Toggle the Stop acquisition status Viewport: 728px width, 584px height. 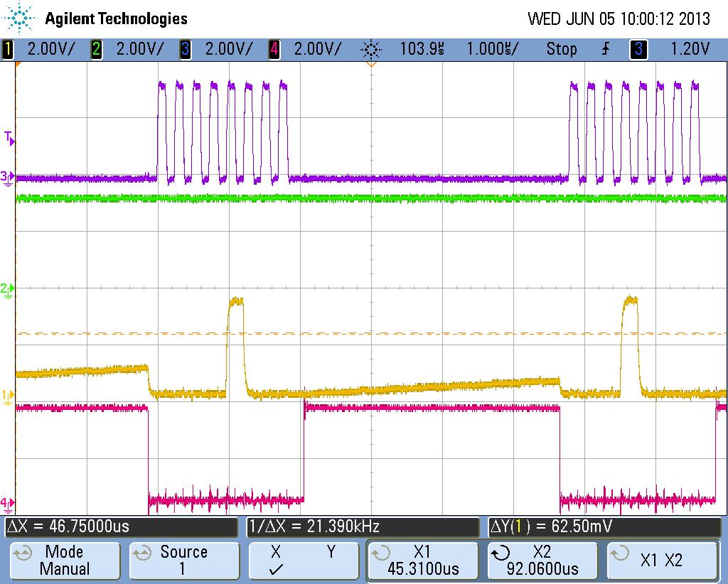point(562,49)
